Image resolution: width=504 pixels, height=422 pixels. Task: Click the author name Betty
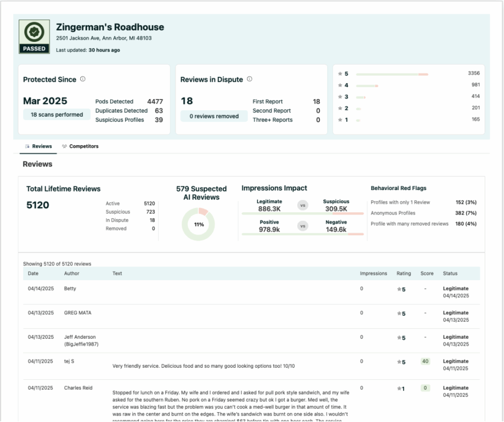click(x=70, y=289)
